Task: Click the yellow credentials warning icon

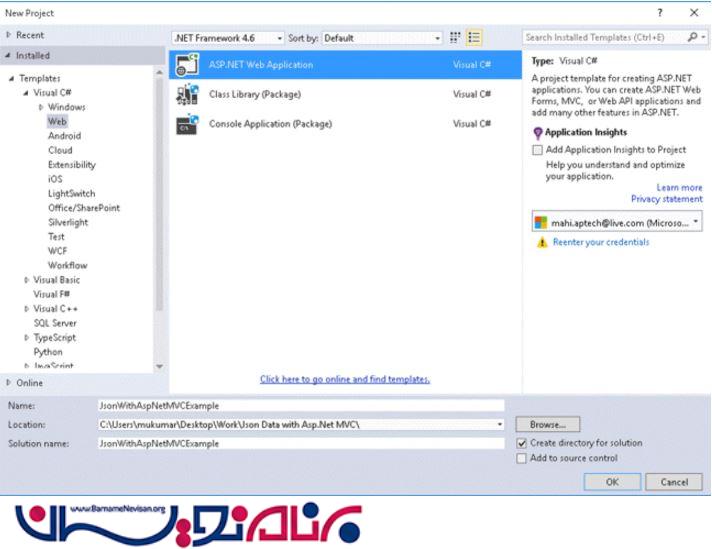Action: (x=541, y=242)
